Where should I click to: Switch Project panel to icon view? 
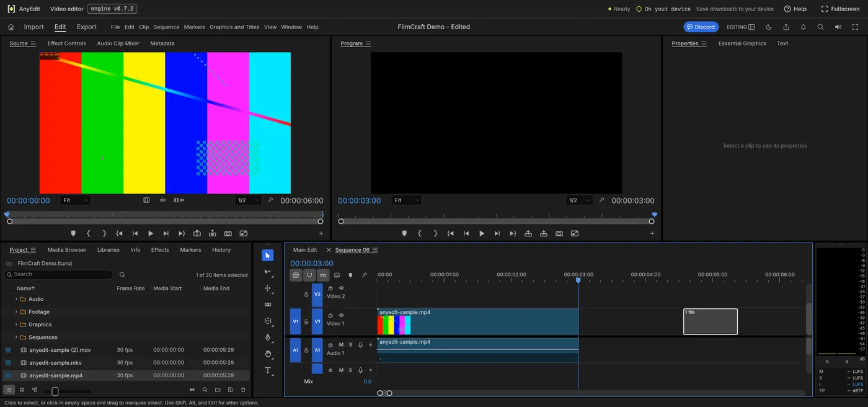pyautogui.click(x=22, y=390)
